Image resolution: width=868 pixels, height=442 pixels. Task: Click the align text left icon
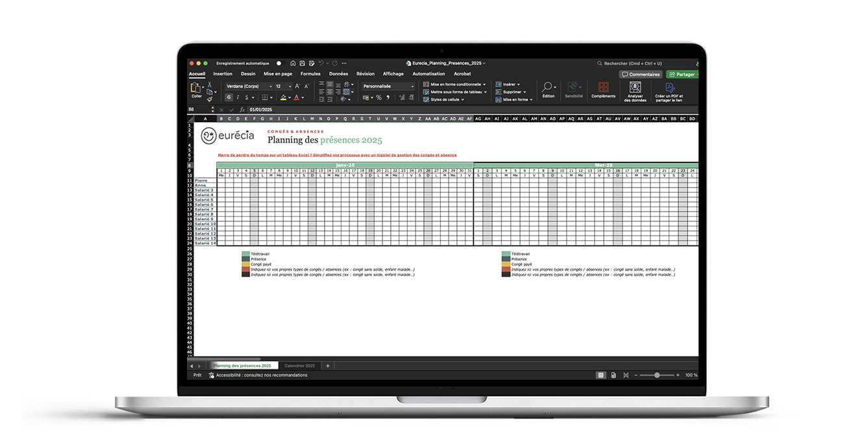pyautogui.click(x=321, y=92)
